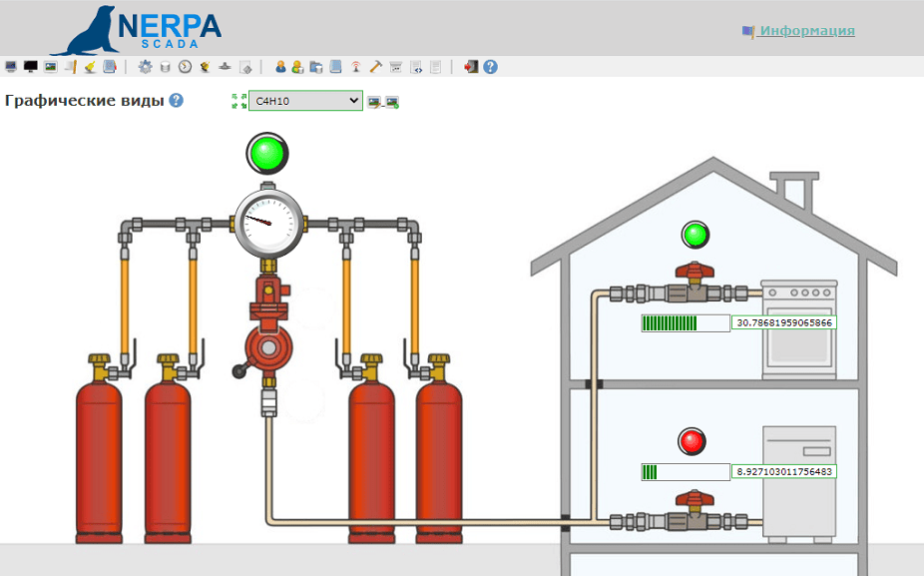The image size is (924, 576).
Task: Open the hammer maintenance icon
Action: (x=376, y=67)
